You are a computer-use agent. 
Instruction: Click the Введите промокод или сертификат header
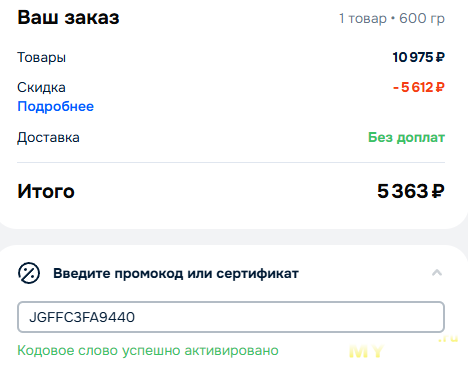[176, 273]
